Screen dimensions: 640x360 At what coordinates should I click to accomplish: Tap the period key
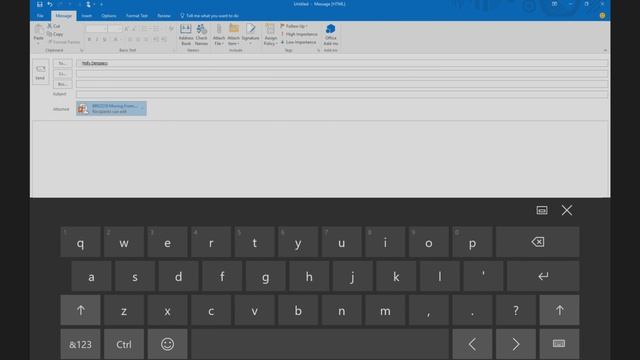click(472, 310)
